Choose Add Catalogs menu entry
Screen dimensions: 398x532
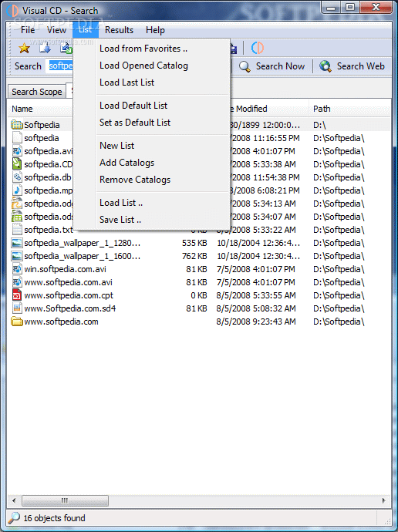(152, 163)
